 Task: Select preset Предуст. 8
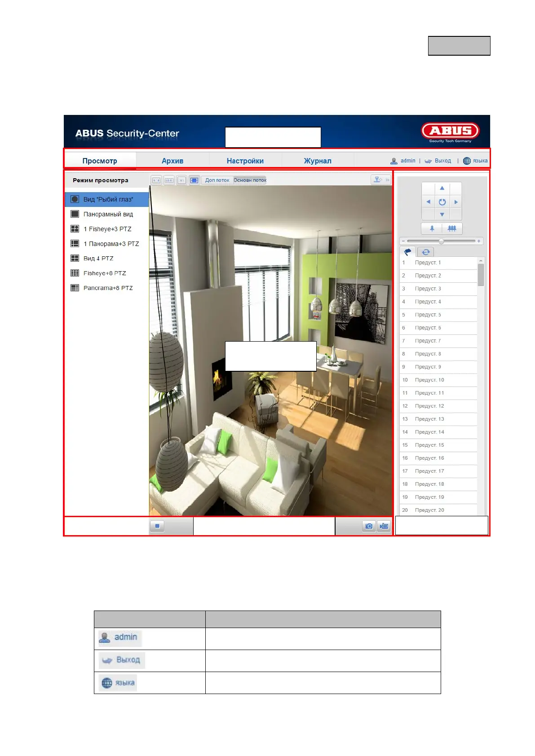click(x=438, y=354)
